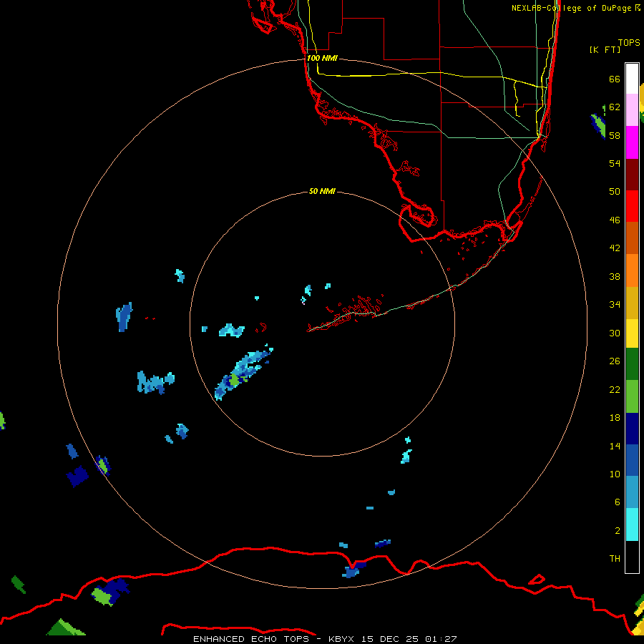Click the 'TOPS' legend heading
The width and height of the screenshot is (644, 644).
click(x=629, y=43)
